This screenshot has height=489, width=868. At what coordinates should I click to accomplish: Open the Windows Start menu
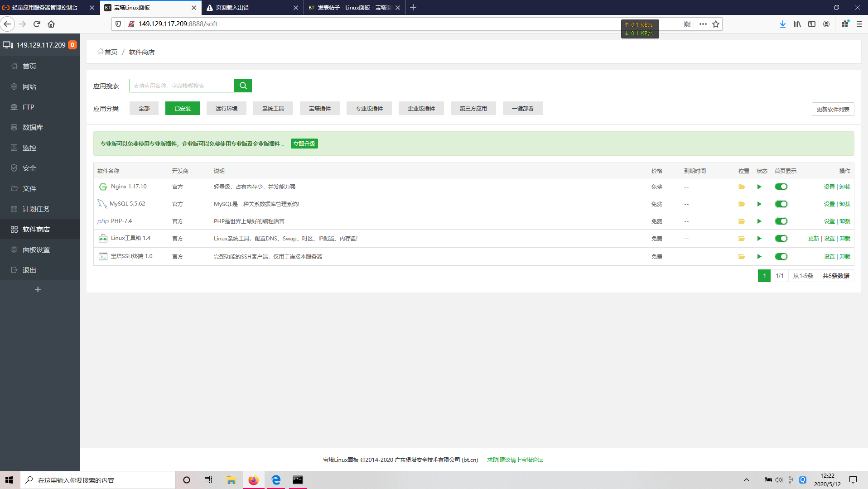click(10, 480)
